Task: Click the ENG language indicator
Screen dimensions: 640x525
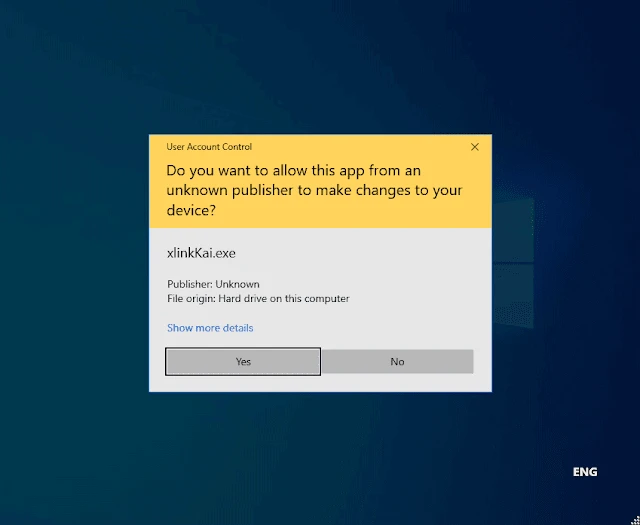Action: (585, 472)
